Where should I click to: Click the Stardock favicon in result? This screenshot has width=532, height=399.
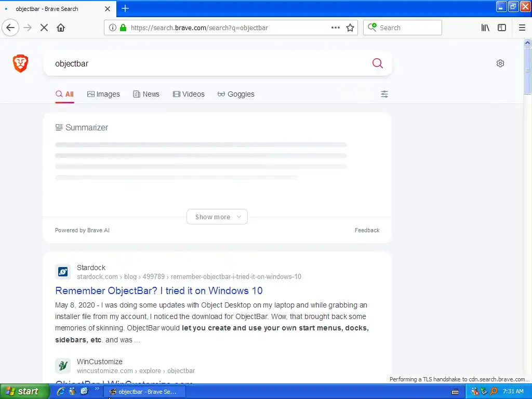pyautogui.click(x=63, y=272)
